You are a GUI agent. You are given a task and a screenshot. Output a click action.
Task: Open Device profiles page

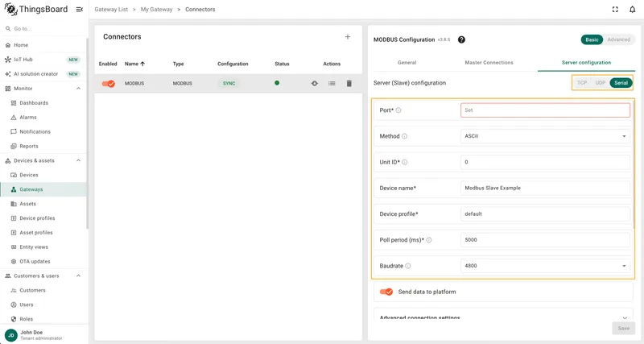43,218
